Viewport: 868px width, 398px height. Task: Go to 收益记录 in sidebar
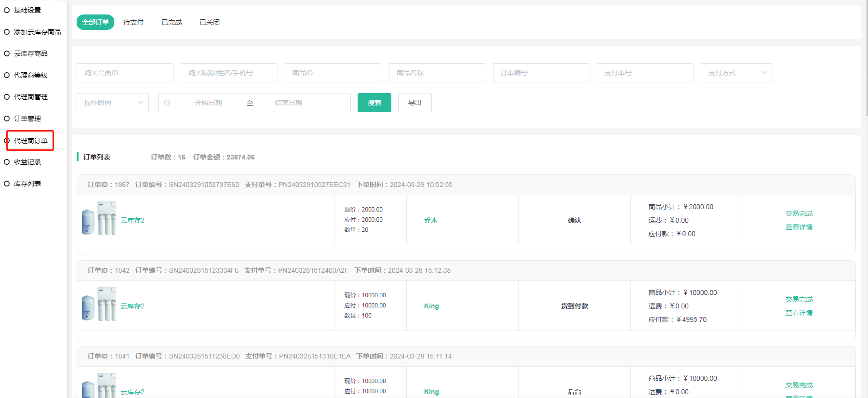(27, 162)
